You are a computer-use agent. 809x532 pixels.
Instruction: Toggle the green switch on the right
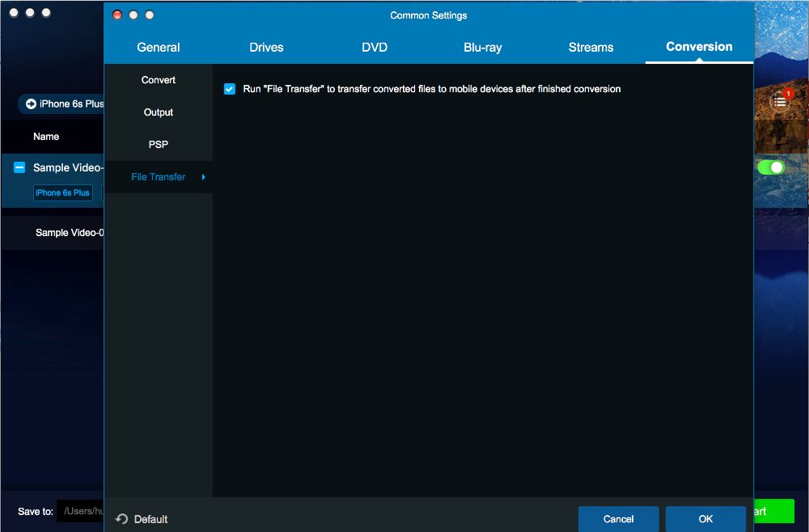(770, 167)
